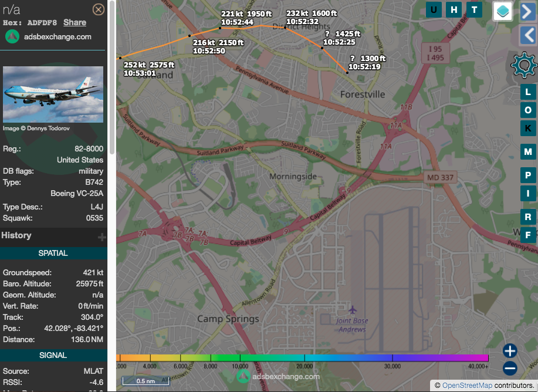Select the Boeing VC-25A text
The width and height of the screenshot is (538, 392).
coord(77,193)
